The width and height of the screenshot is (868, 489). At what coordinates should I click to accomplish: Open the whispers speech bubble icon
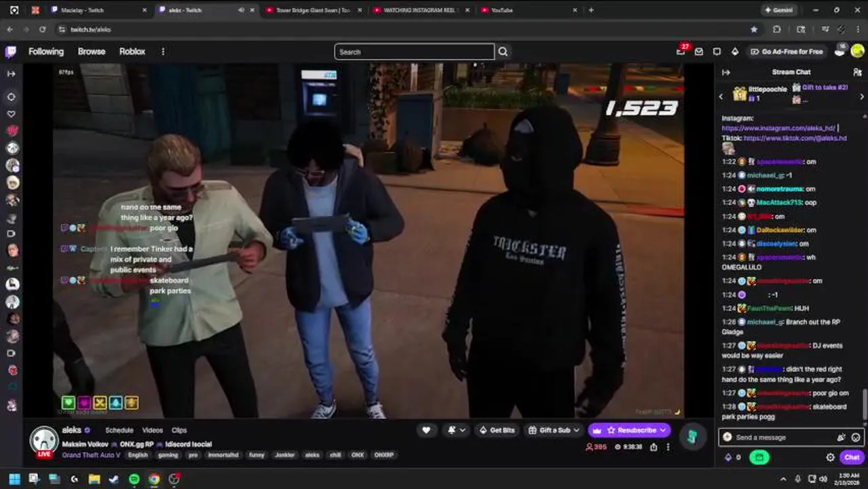click(x=717, y=52)
